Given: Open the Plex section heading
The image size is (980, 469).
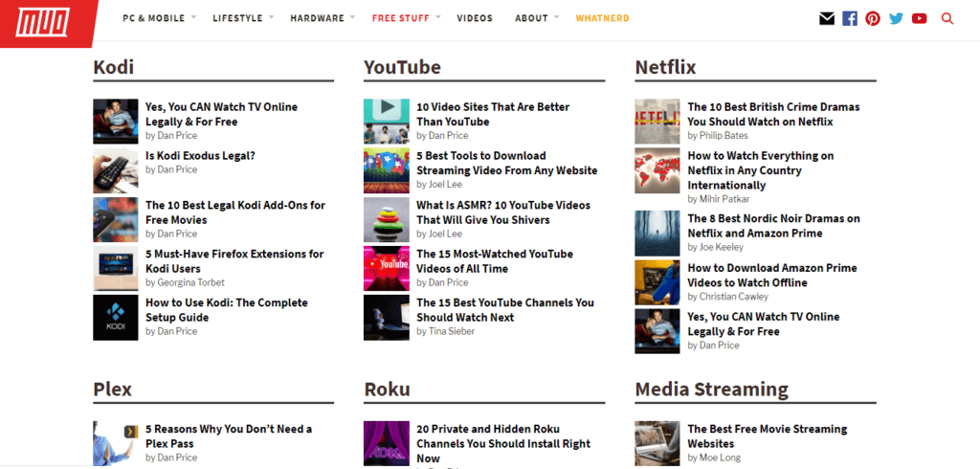Looking at the screenshot, I should [x=113, y=389].
